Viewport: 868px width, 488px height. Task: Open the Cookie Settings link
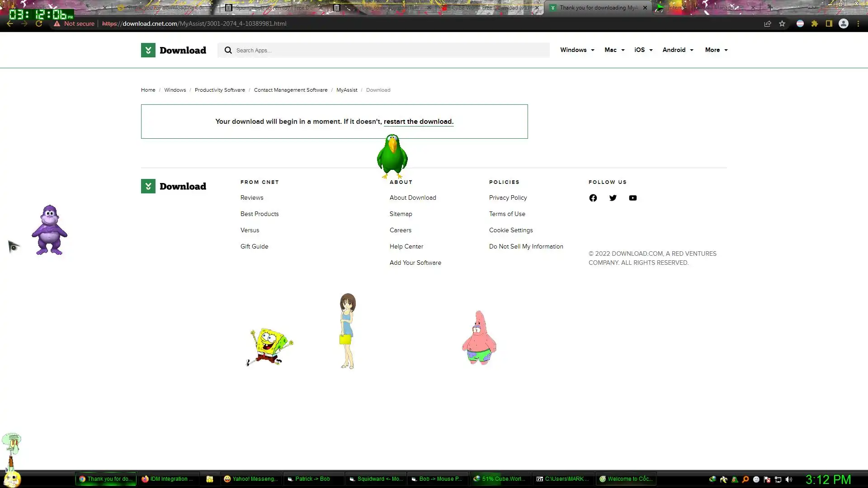pos(511,230)
